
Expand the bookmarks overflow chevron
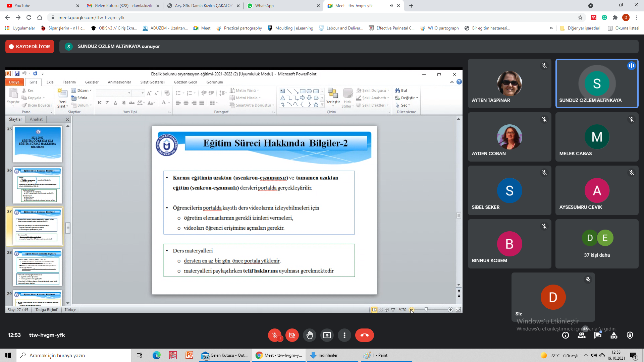(551, 28)
